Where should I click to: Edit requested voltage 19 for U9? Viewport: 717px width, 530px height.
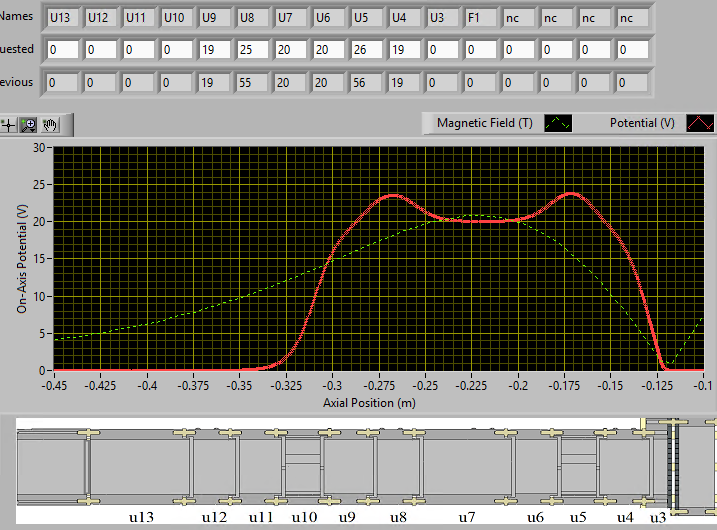[214, 49]
